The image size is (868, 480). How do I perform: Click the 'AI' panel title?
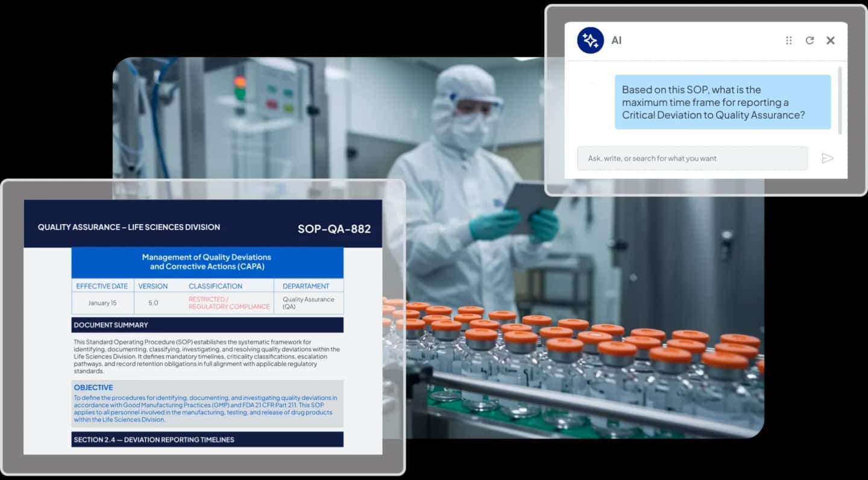617,40
